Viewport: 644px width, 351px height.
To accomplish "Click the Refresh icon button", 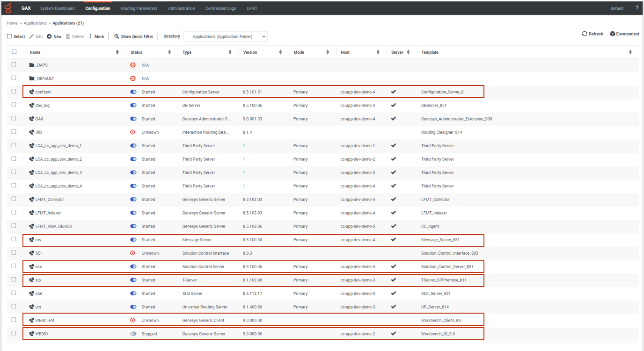I will click(585, 34).
